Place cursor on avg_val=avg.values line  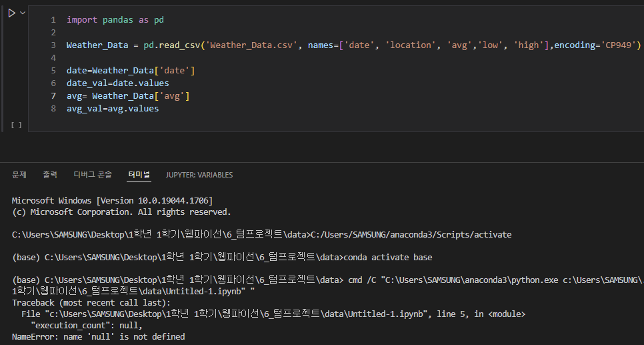pyautogui.click(x=112, y=109)
